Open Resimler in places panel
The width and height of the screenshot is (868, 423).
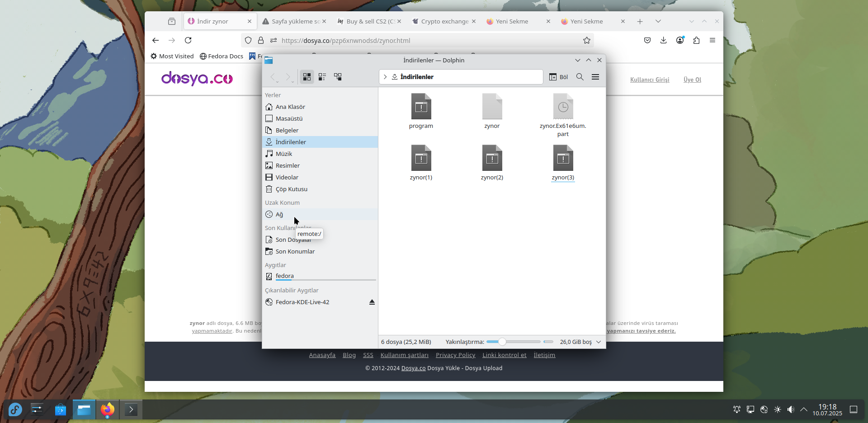320,165
